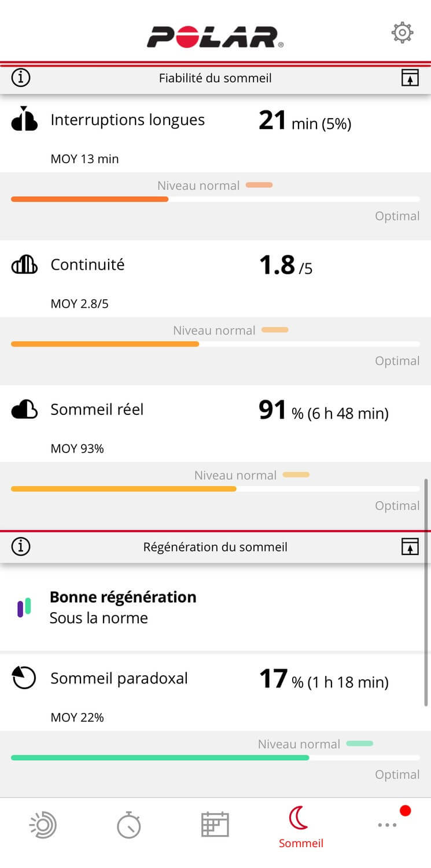Screen dimensions: 431x868
Task: Show info for Régénération du sommeil
Action: [21, 547]
